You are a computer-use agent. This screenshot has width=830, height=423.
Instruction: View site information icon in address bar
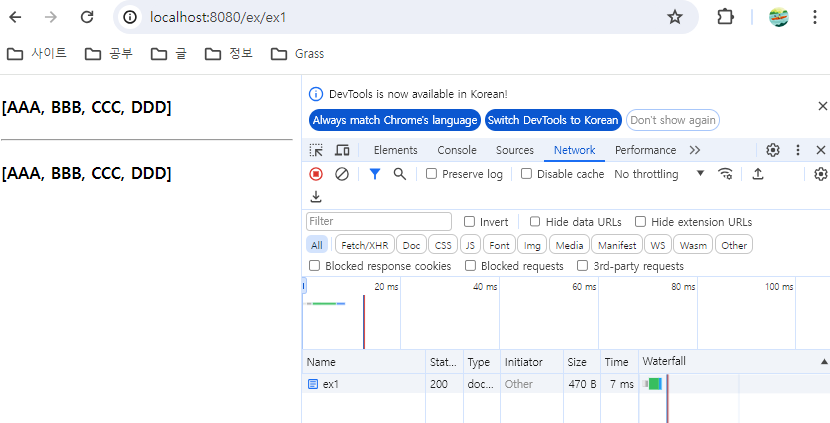130,17
